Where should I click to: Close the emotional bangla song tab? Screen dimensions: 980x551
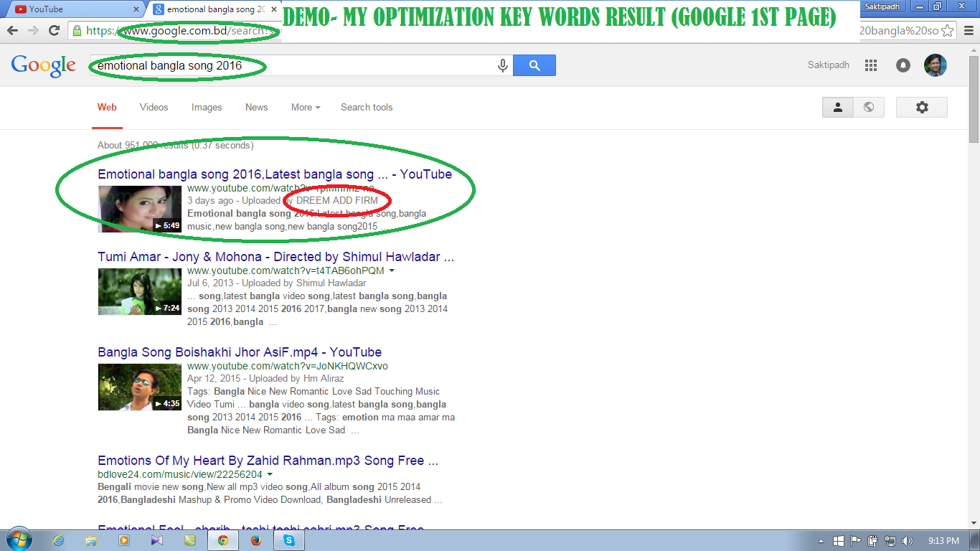[x=274, y=9]
